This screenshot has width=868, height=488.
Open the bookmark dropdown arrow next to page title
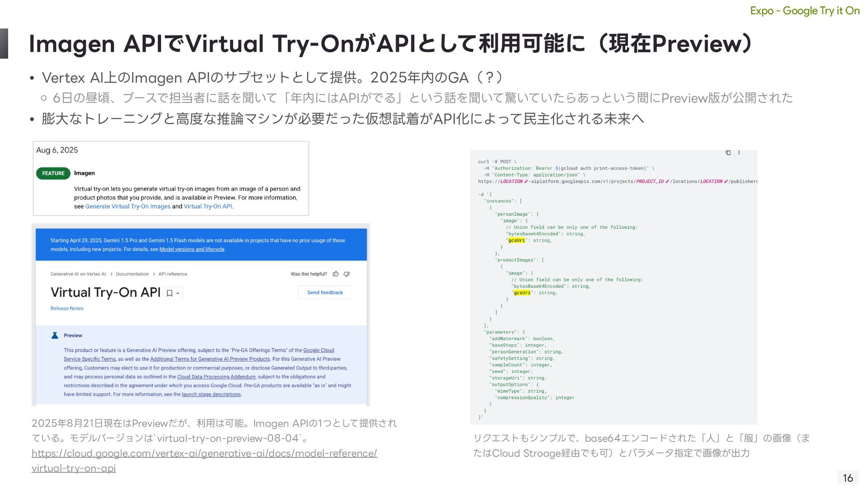(178, 293)
